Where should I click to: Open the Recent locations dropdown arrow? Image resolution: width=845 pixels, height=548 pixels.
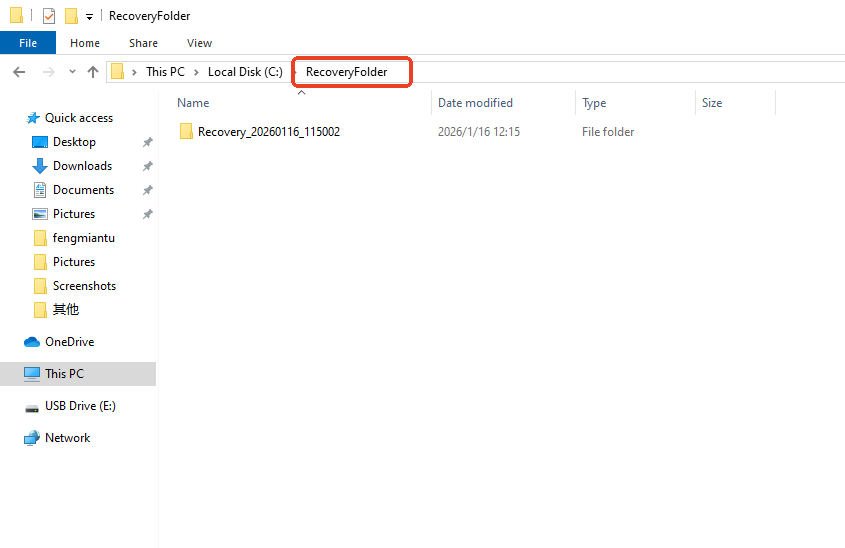pos(72,72)
